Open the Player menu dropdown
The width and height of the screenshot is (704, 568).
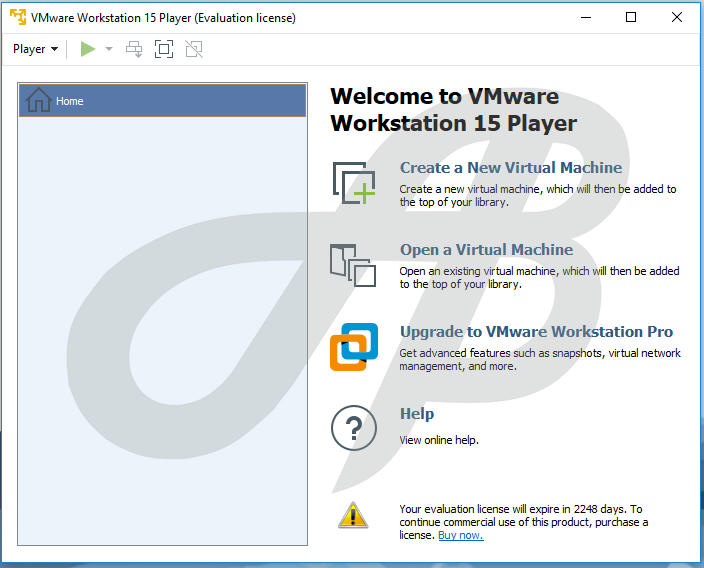(x=35, y=49)
